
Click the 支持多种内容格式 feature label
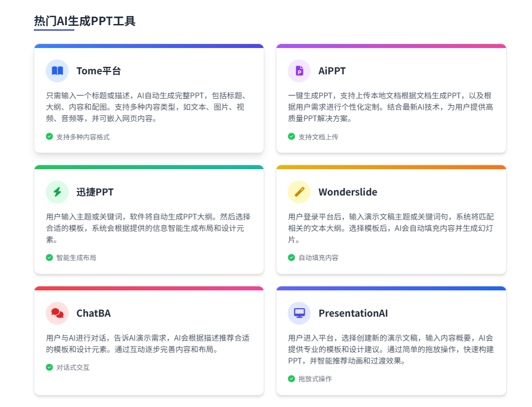click(83, 137)
